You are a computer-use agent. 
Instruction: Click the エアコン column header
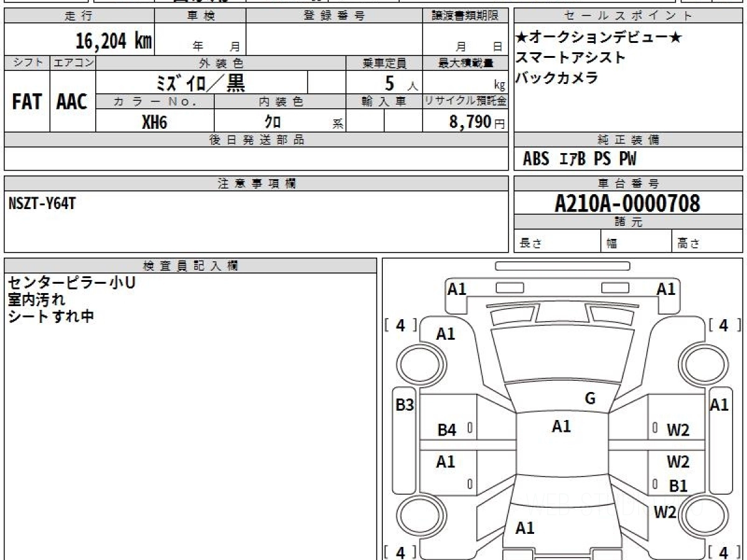tap(73, 63)
